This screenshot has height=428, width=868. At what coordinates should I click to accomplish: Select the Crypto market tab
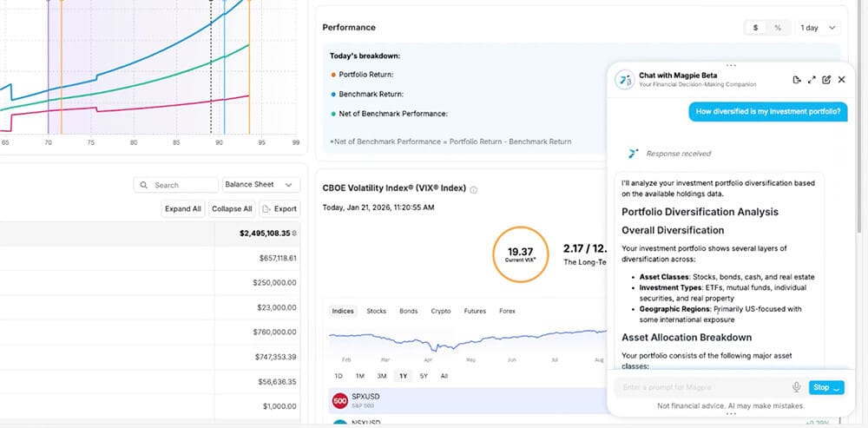pos(441,311)
